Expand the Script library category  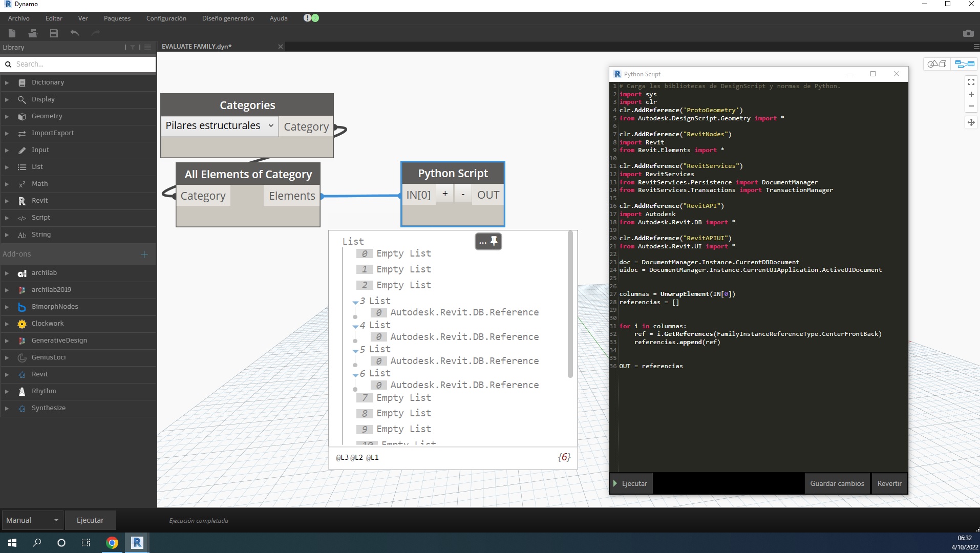(7, 218)
